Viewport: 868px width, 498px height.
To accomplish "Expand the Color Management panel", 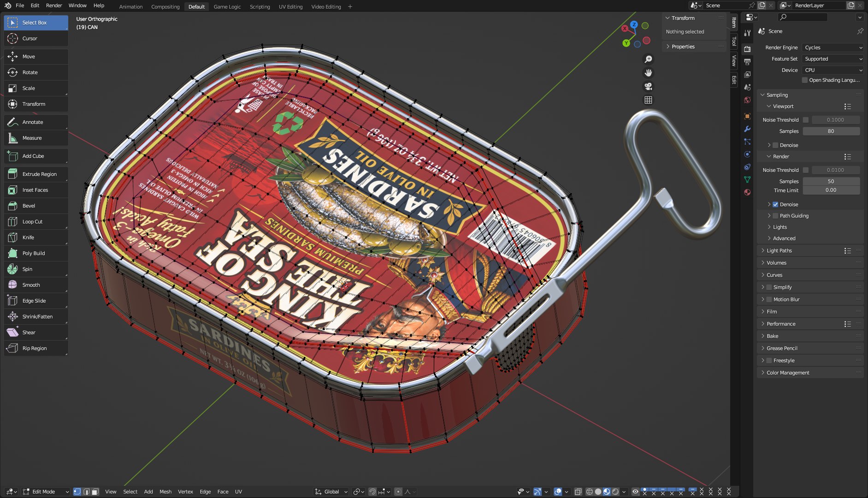I will (x=787, y=373).
